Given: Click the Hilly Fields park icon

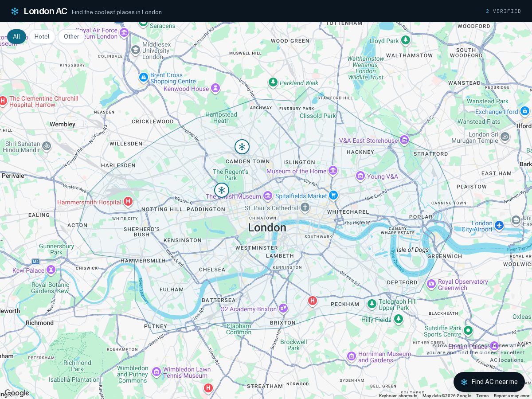Looking at the screenshot, I should click(x=399, y=319).
